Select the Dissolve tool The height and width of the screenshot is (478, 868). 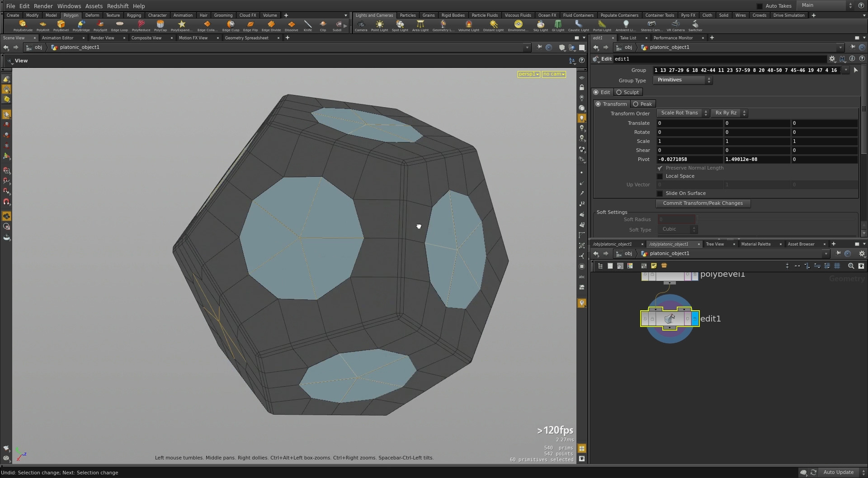pyautogui.click(x=291, y=26)
